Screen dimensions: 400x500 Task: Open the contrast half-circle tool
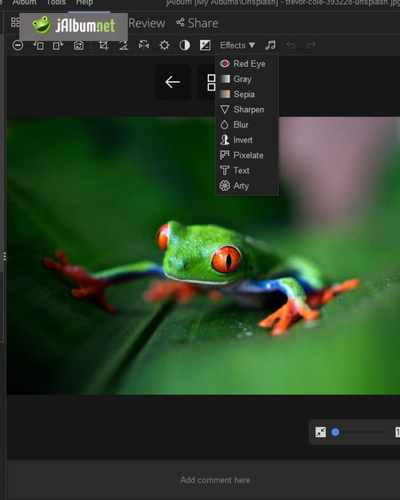pyautogui.click(x=185, y=45)
